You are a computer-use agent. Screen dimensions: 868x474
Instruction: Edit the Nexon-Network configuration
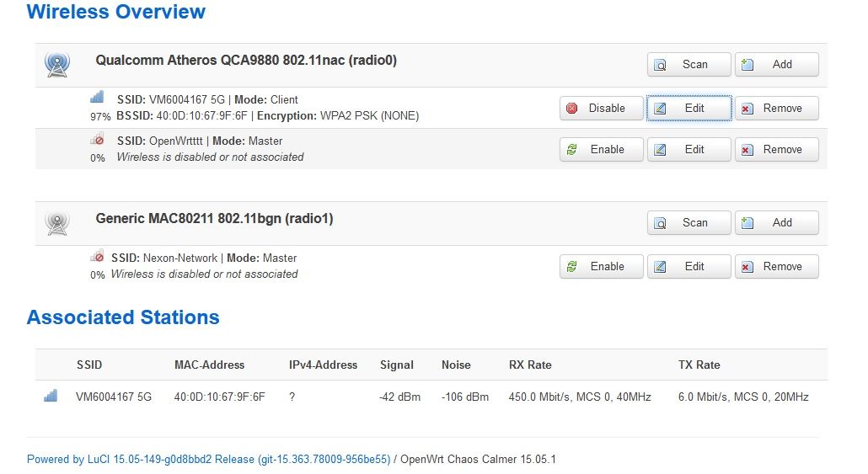tap(689, 267)
